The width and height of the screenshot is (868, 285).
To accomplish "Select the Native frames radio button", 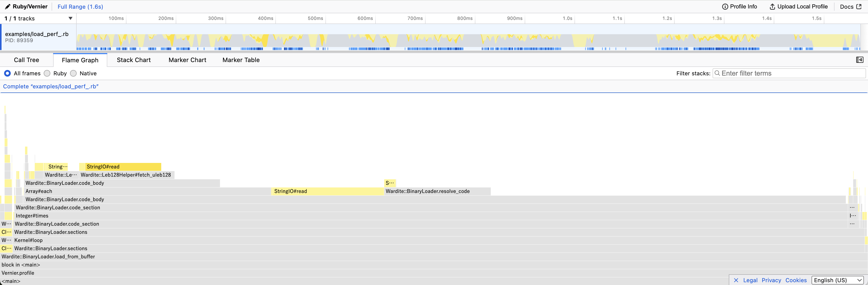I will point(74,74).
